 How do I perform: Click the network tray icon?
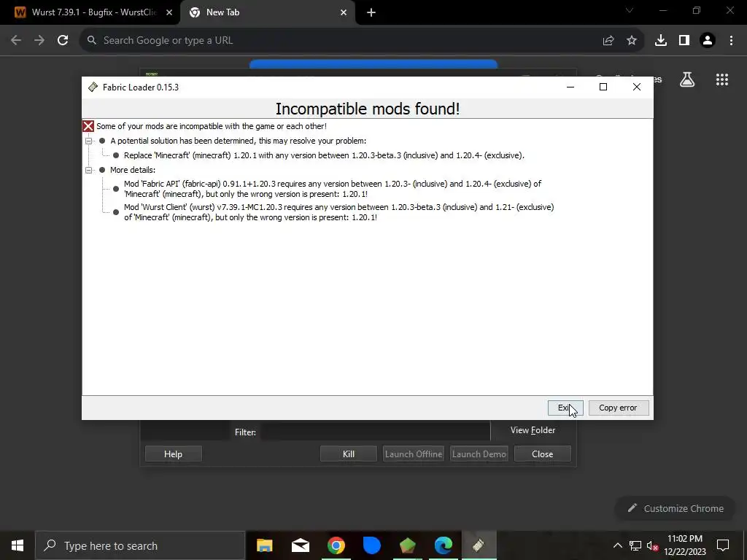click(x=635, y=545)
